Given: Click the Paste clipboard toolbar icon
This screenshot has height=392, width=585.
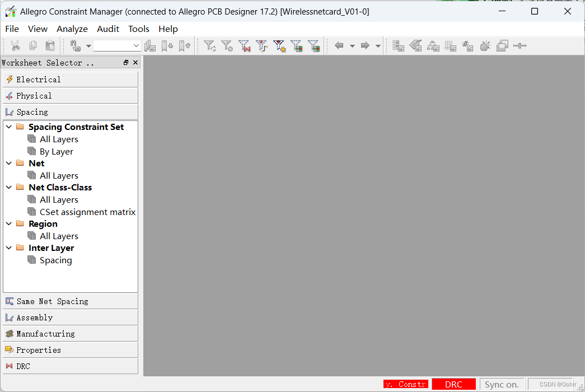Looking at the screenshot, I should 50,46.
